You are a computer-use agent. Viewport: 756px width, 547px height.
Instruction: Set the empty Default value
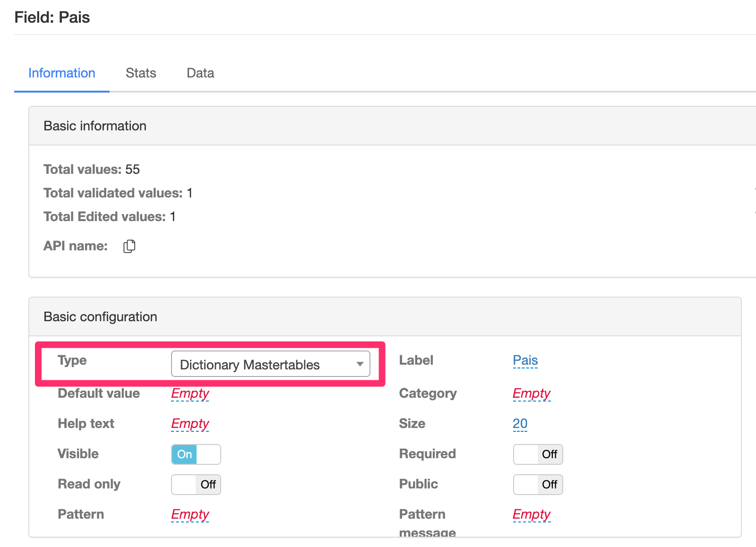[190, 393]
